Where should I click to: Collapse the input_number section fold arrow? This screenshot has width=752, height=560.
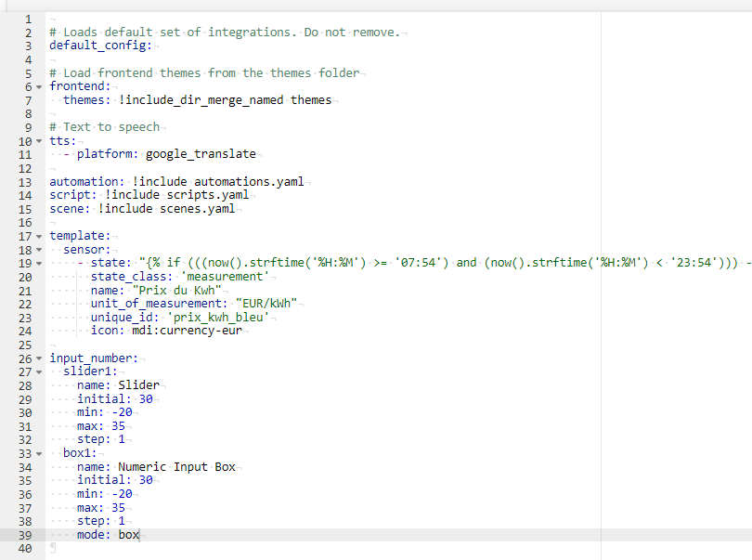(39, 358)
